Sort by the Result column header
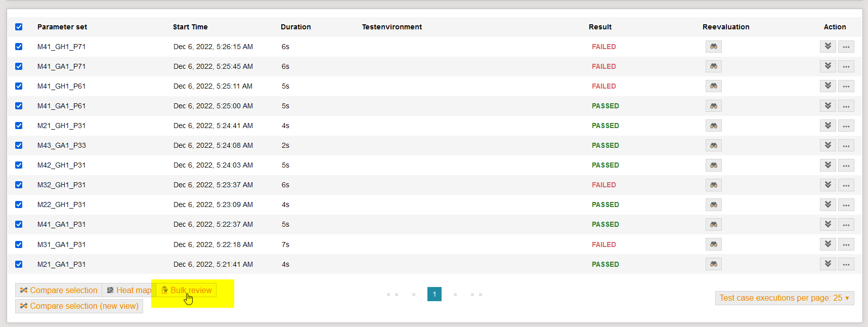 click(x=600, y=27)
